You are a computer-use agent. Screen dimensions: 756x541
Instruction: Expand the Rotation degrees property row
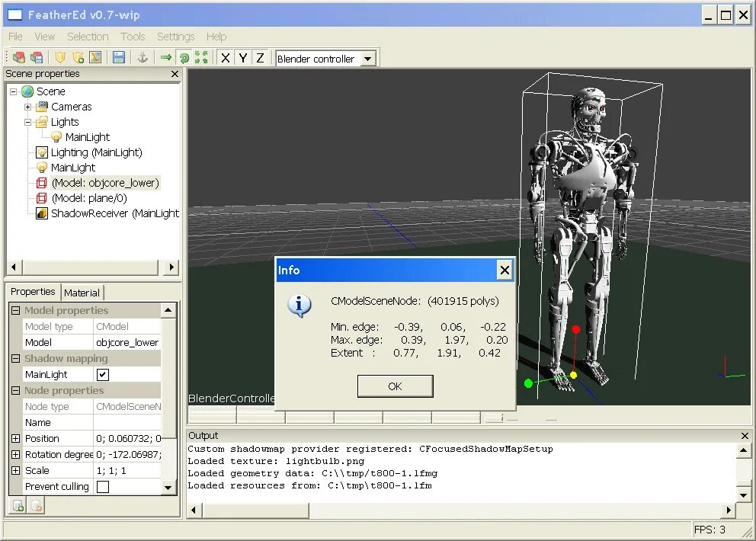(x=15, y=455)
